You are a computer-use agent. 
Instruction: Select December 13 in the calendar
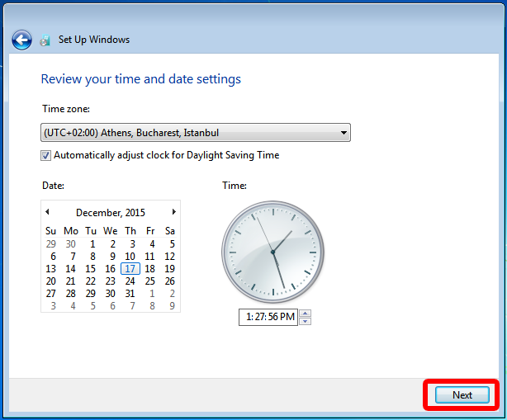(x=50, y=268)
